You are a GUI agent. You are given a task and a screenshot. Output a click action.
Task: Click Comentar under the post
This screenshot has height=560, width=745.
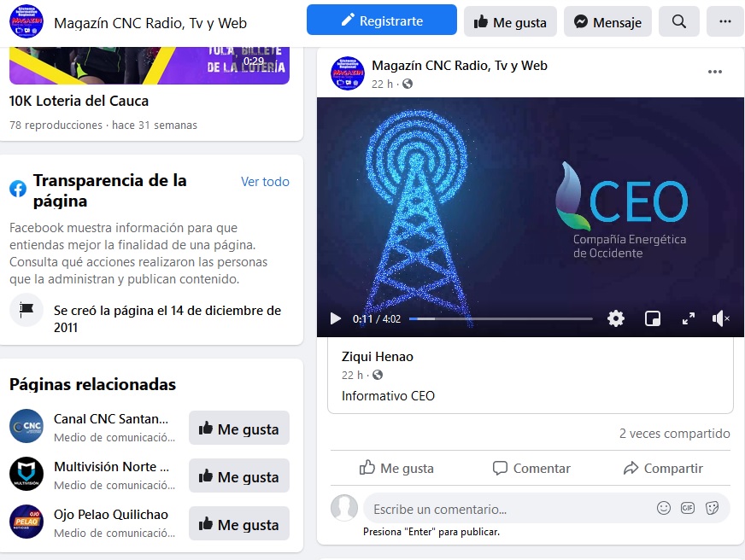[x=531, y=468]
